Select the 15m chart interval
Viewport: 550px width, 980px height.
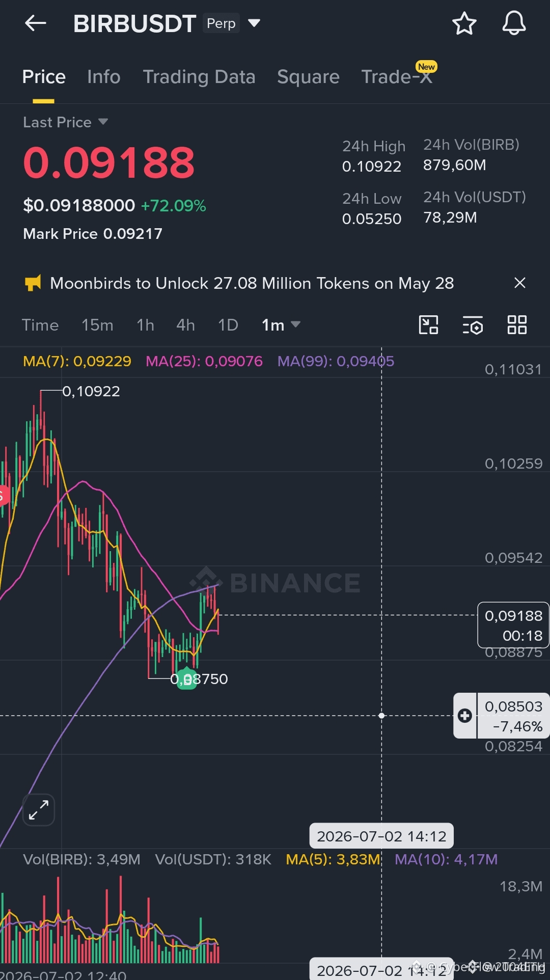97,325
